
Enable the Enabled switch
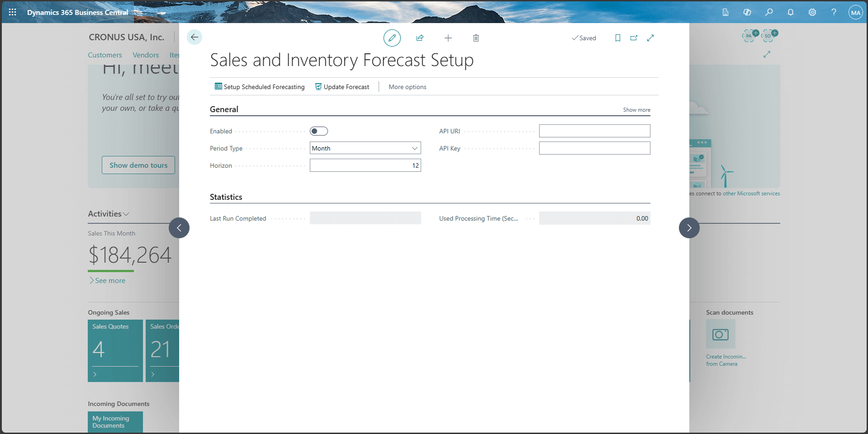319,131
